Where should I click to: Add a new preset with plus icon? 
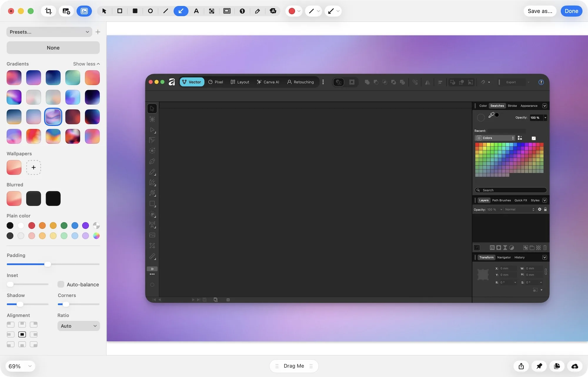pos(98,32)
